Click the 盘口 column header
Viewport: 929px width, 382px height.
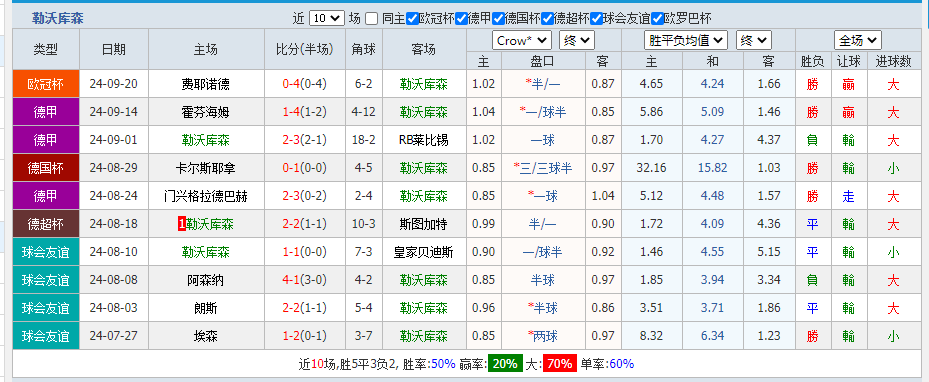coord(543,61)
